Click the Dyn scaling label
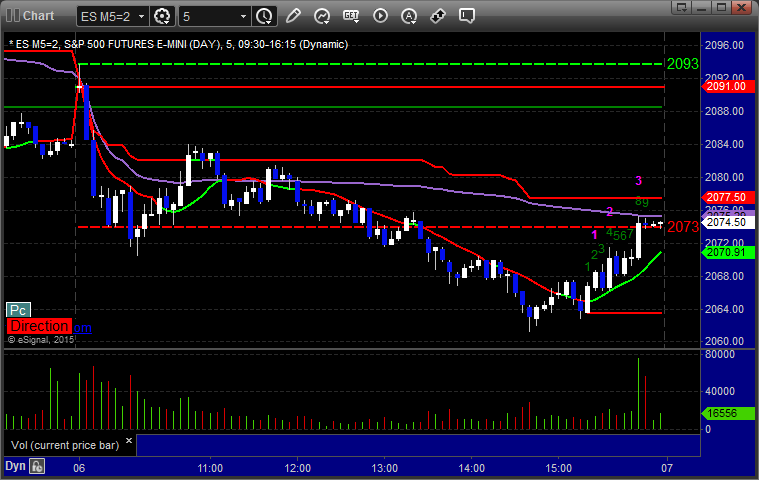Screen dimensions: 759x480 (x=15, y=466)
